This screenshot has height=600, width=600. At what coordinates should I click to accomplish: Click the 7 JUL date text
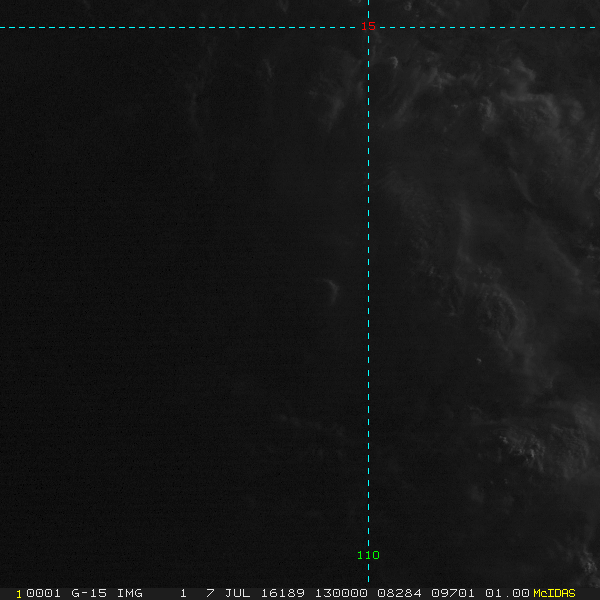pos(229,593)
